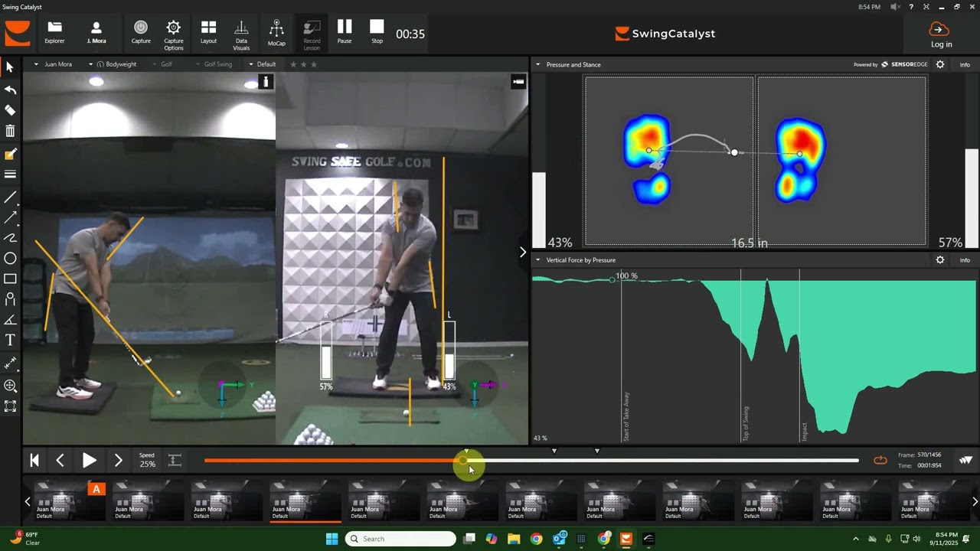980x551 pixels.
Task: Select the zoom magnifier tool
Action: point(10,386)
